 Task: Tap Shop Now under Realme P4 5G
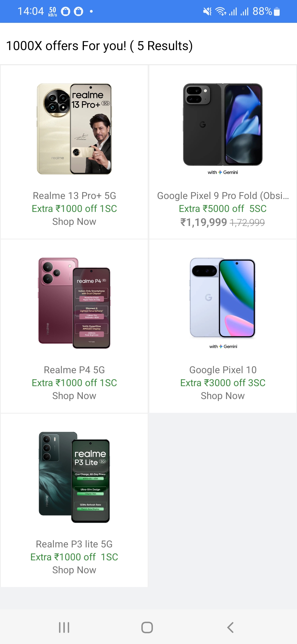click(74, 396)
